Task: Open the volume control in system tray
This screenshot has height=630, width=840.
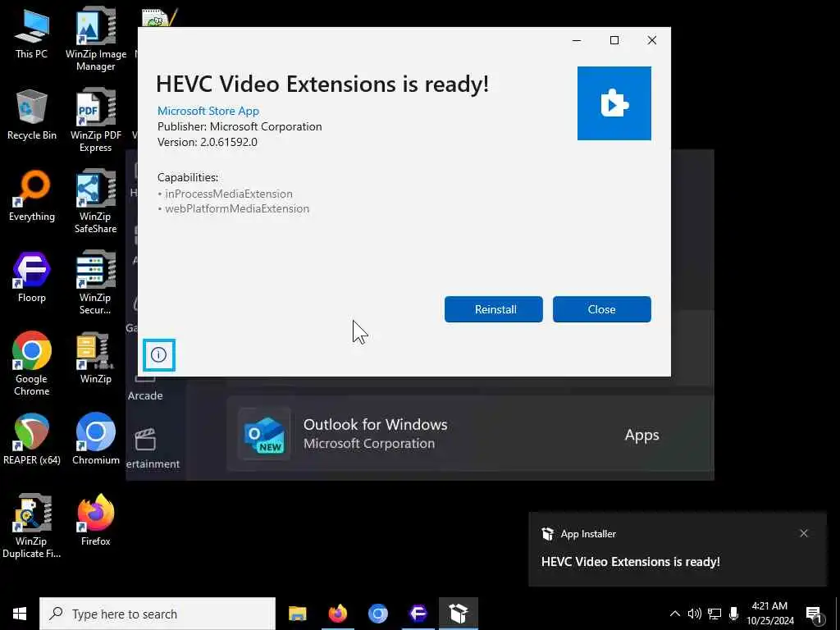Action: [694, 614]
